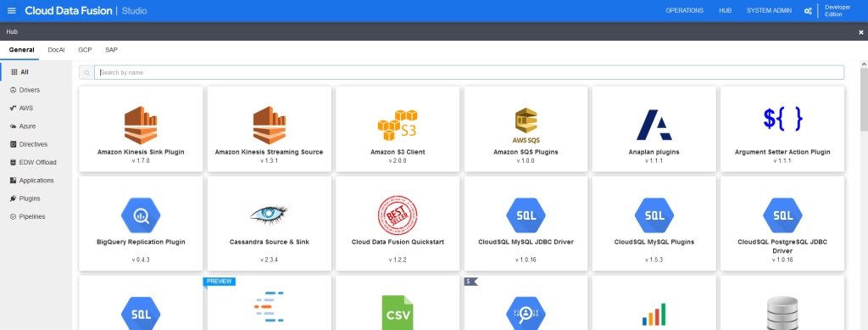Open the hamburger navigation menu
Viewport: 868px width, 330px height.
pos(12,10)
